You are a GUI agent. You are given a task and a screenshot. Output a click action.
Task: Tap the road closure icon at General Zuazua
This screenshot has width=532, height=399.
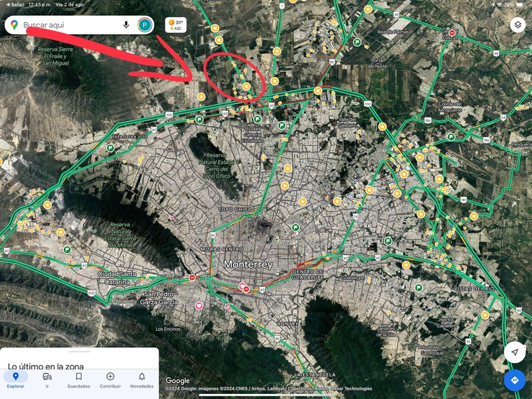pyautogui.click(x=452, y=32)
